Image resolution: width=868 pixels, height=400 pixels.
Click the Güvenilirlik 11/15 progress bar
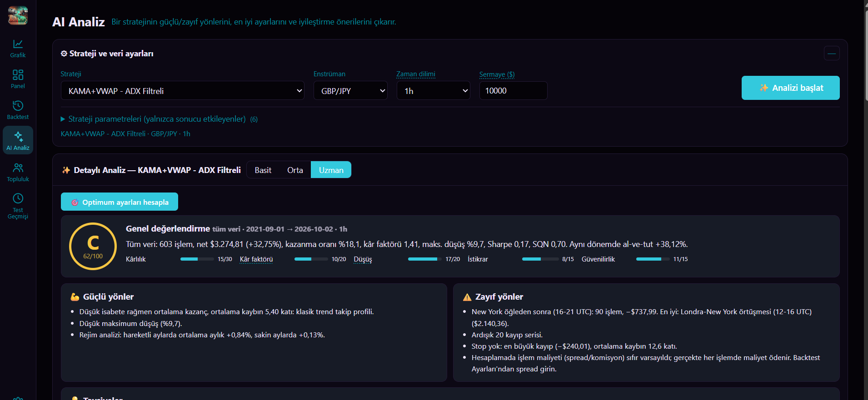(x=653, y=259)
